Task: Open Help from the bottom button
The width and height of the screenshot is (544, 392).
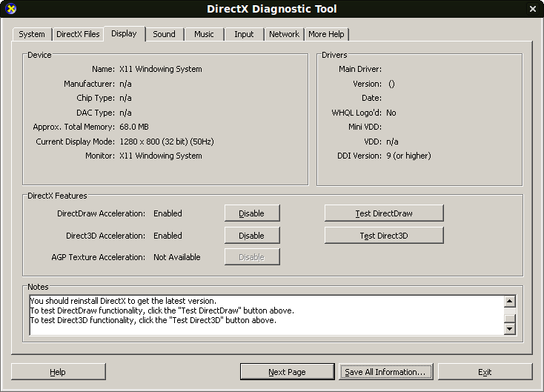Action: (58, 372)
